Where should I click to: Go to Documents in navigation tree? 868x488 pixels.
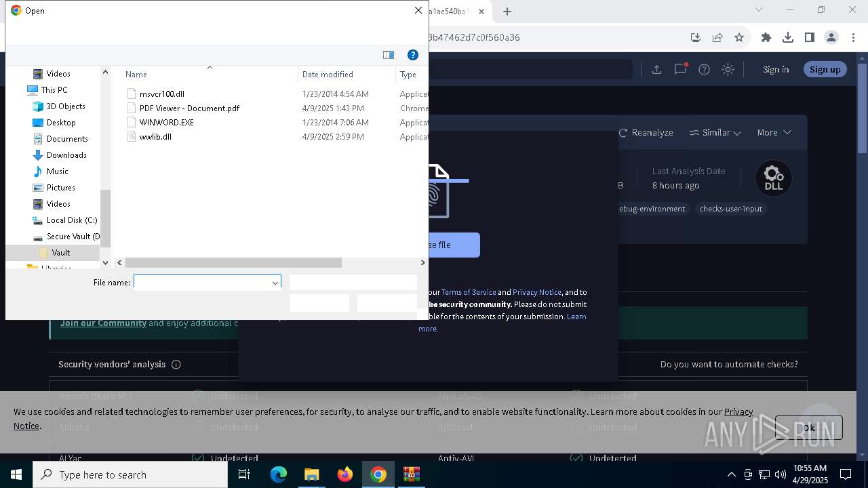67,139
